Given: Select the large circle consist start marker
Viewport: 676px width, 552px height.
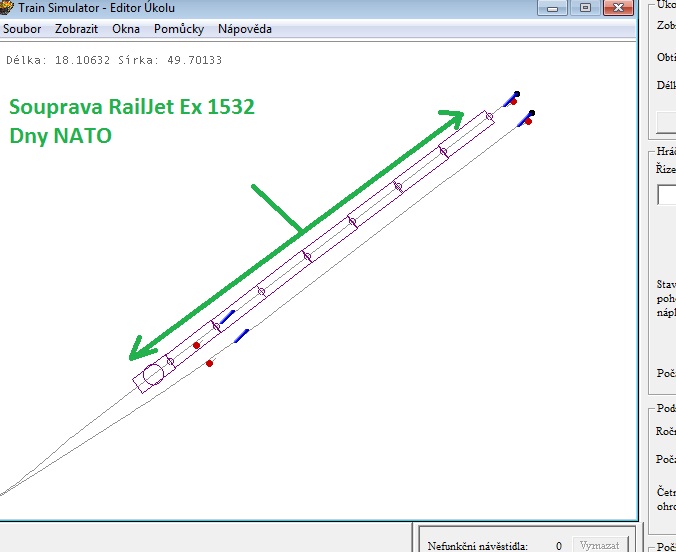Looking at the screenshot, I should [x=153, y=374].
